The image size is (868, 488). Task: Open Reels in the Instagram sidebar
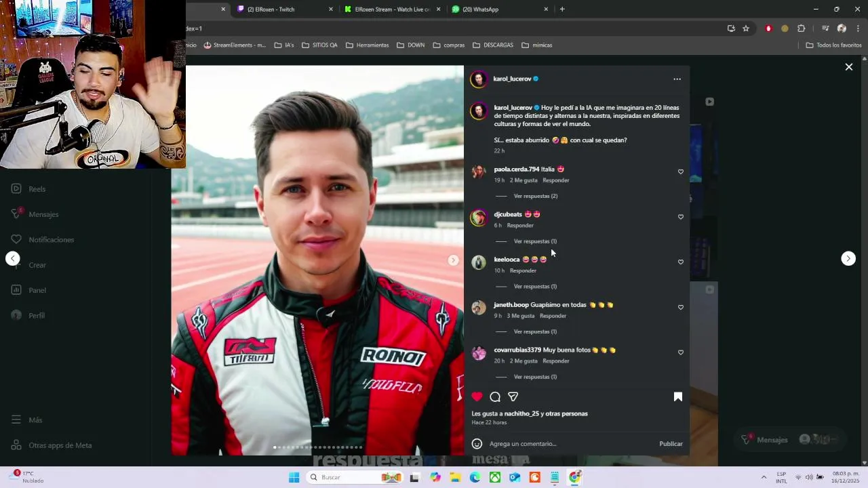click(x=28, y=189)
